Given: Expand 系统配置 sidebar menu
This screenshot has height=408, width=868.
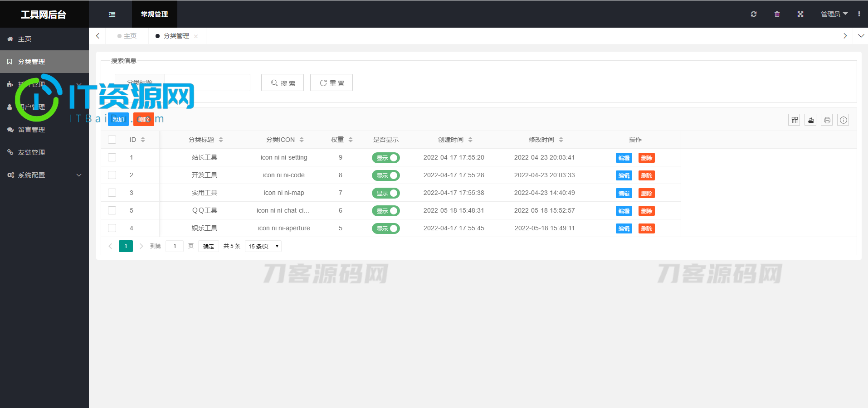Looking at the screenshot, I should [44, 175].
